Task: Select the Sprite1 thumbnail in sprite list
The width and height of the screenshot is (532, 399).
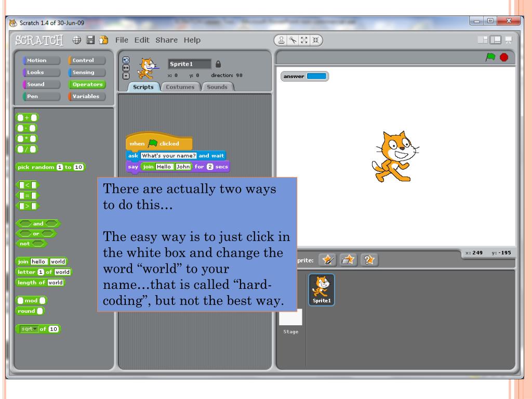Action: (x=321, y=290)
